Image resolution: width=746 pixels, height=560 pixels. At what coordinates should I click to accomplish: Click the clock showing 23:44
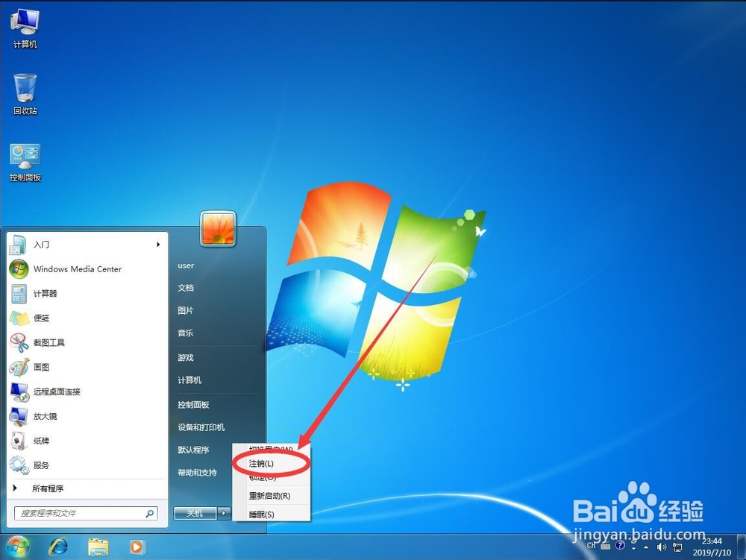click(712, 541)
